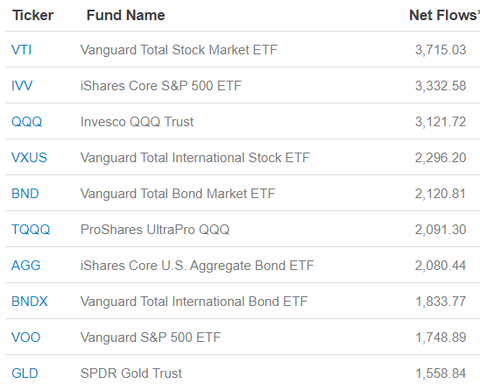Open the IVV ticker link

(22, 86)
